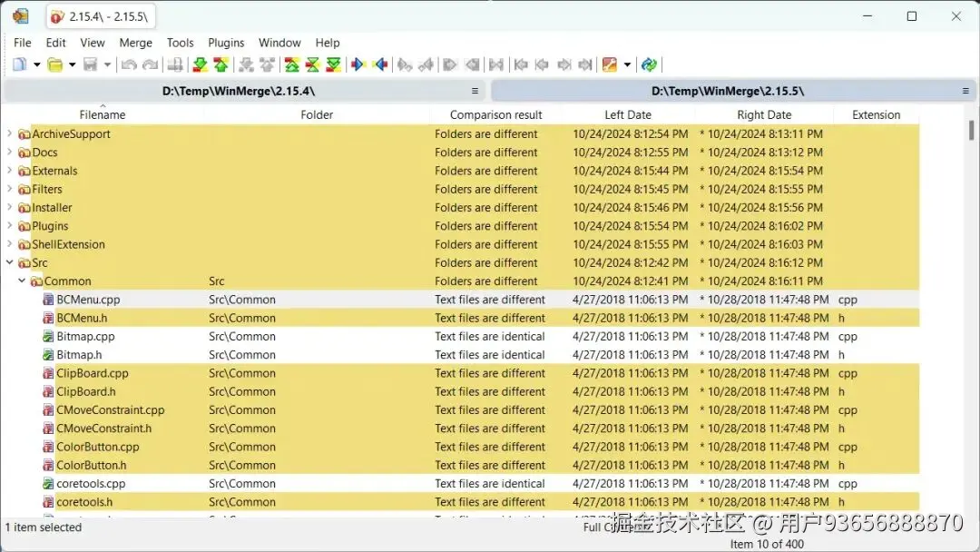Click the Open folder toolbar icon
This screenshot has height=552, width=980.
[55, 64]
